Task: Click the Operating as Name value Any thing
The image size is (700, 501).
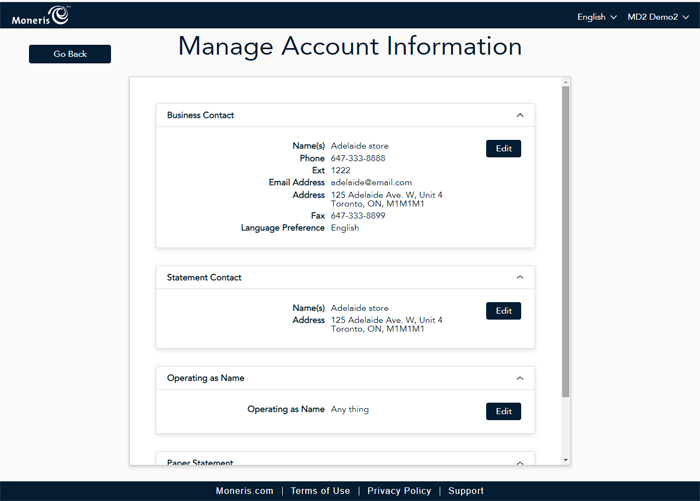Action: (350, 409)
